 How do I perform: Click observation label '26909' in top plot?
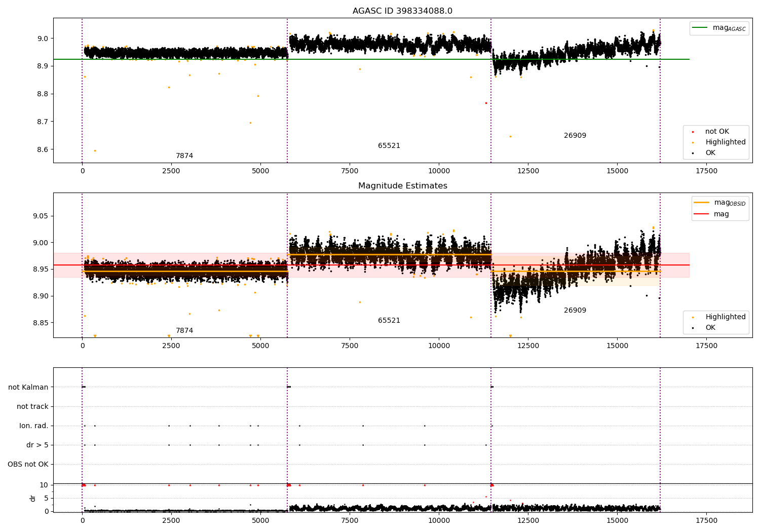575,136
